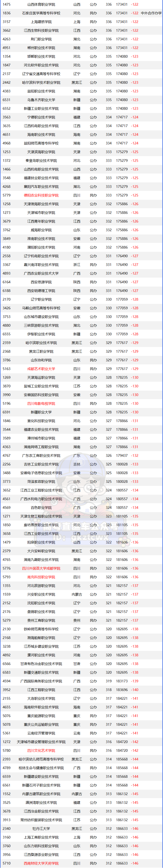Select 益阳师范高等专科学校
The height and width of the screenshot is (868, 163).
(x=41, y=143)
